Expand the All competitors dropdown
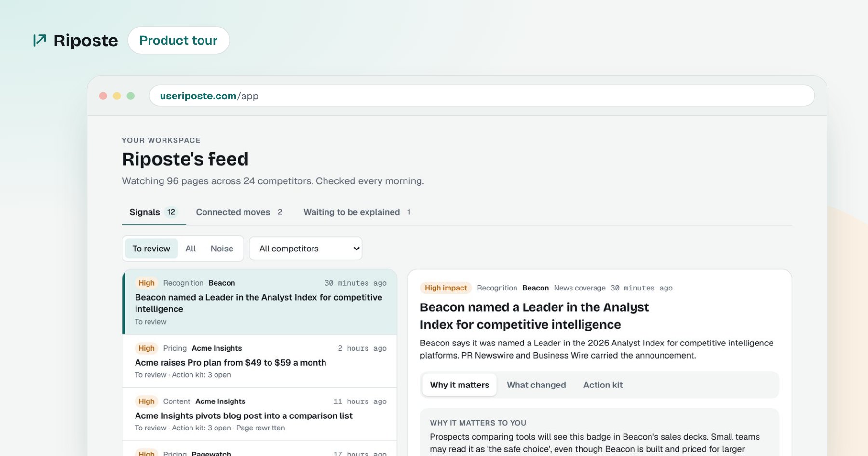The image size is (868, 456). tap(306, 249)
